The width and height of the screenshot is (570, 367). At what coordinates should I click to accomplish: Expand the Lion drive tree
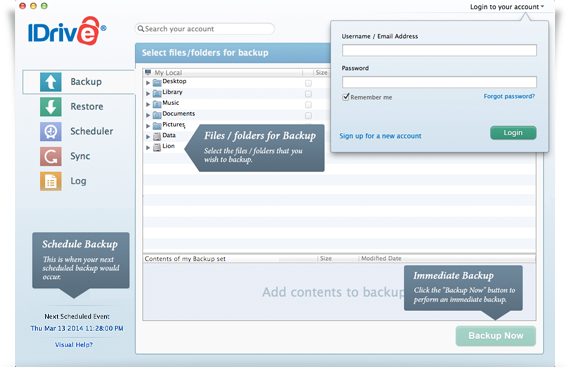[148, 148]
